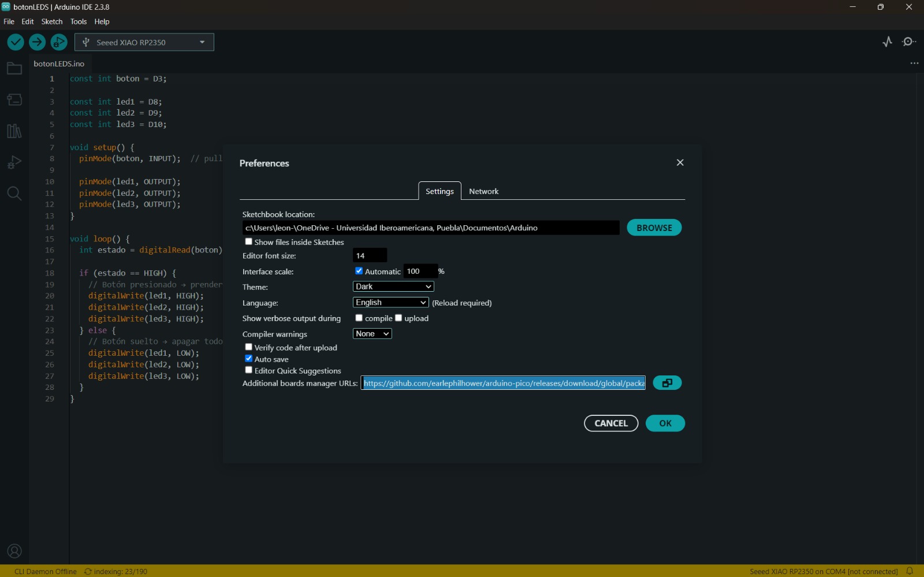
Task: Open the Sketchbook folder sidebar icon
Action: (x=14, y=69)
